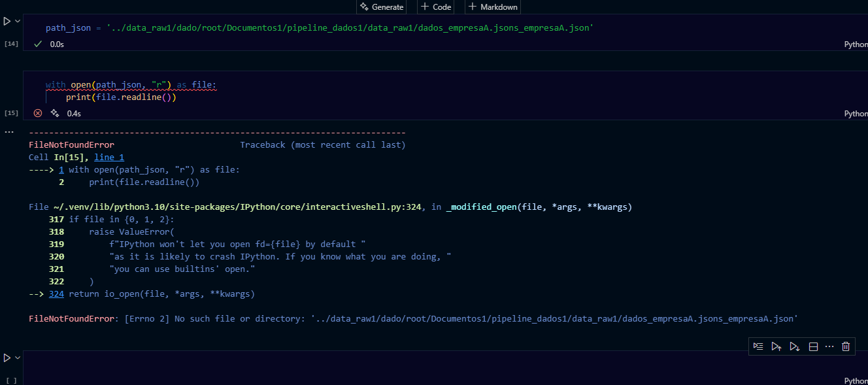This screenshot has height=385, width=868.
Task: Add a new Code cell
Action: click(436, 7)
